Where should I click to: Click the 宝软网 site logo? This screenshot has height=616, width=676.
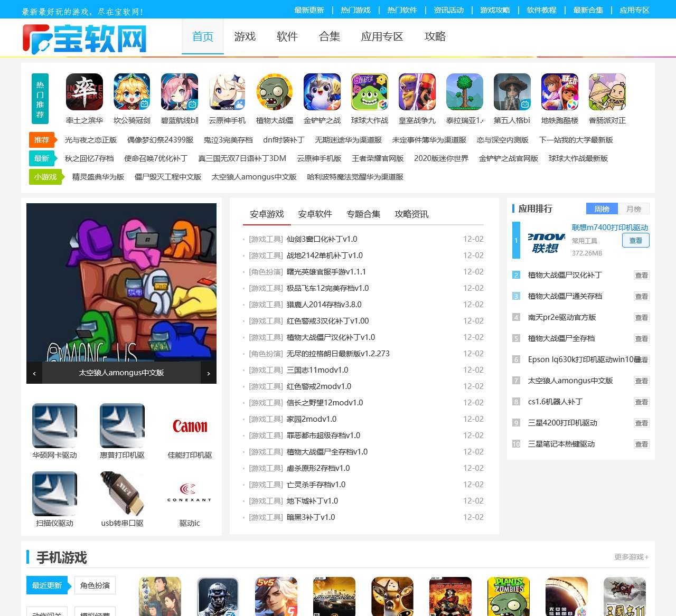click(x=84, y=39)
